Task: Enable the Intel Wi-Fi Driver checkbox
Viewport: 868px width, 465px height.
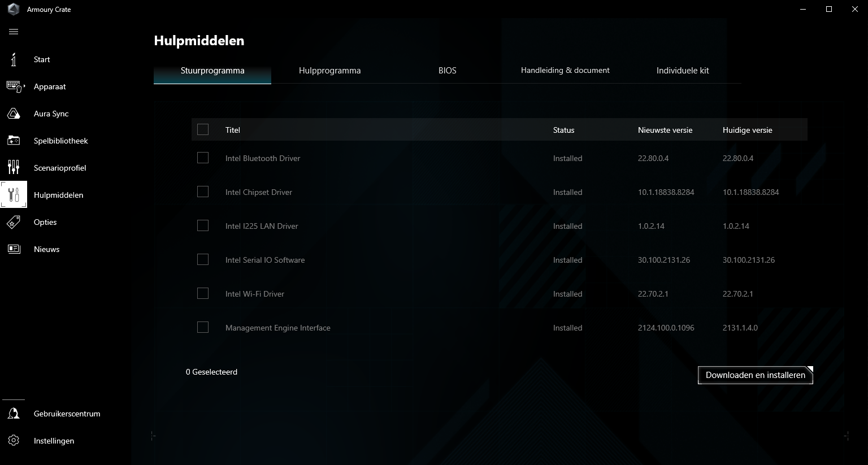Action: 203,294
